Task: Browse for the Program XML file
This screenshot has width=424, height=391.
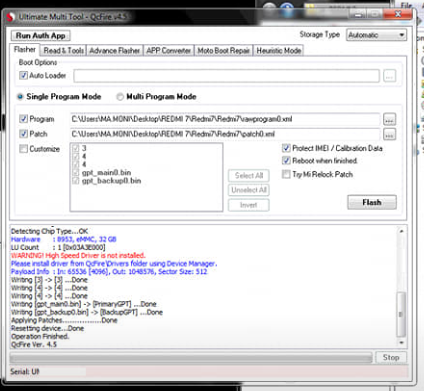Action: tap(390, 119)
